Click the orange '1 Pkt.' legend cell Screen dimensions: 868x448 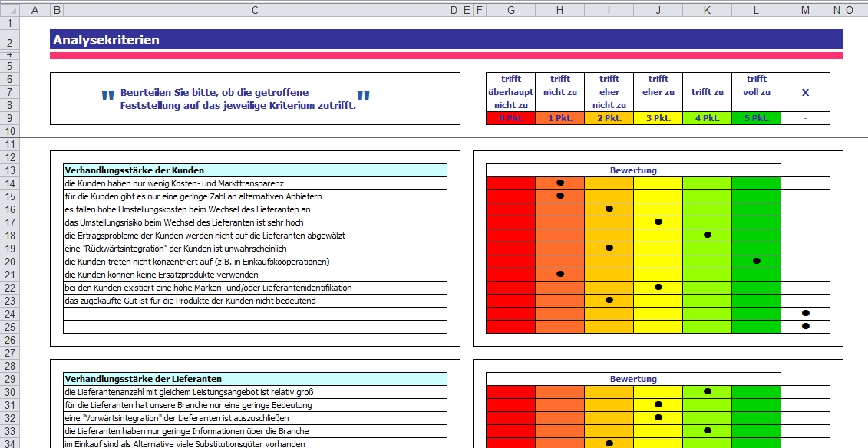click(559, 118)
